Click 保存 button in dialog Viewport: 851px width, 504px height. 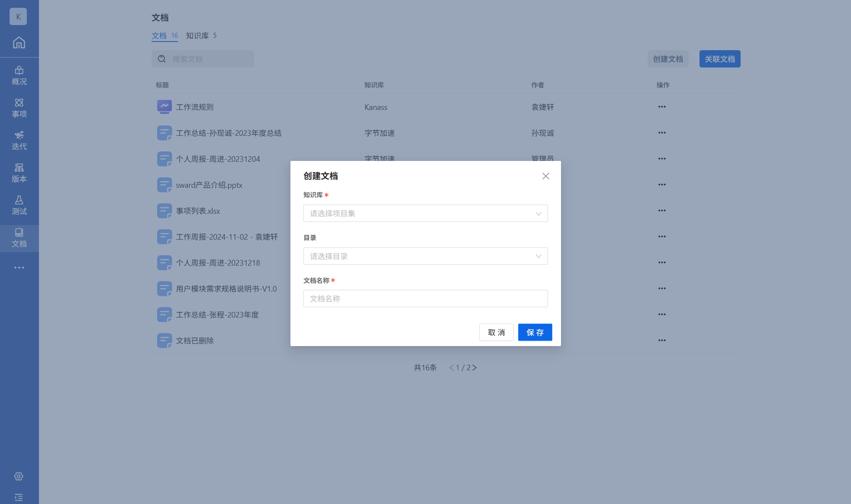click(535, 332)
